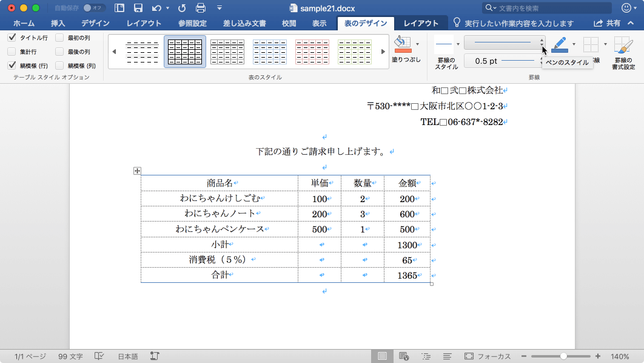Open the Undo history dropdown arrow
Image resolution: width=644 pixels, height=363 pixels.
(167, 8)
